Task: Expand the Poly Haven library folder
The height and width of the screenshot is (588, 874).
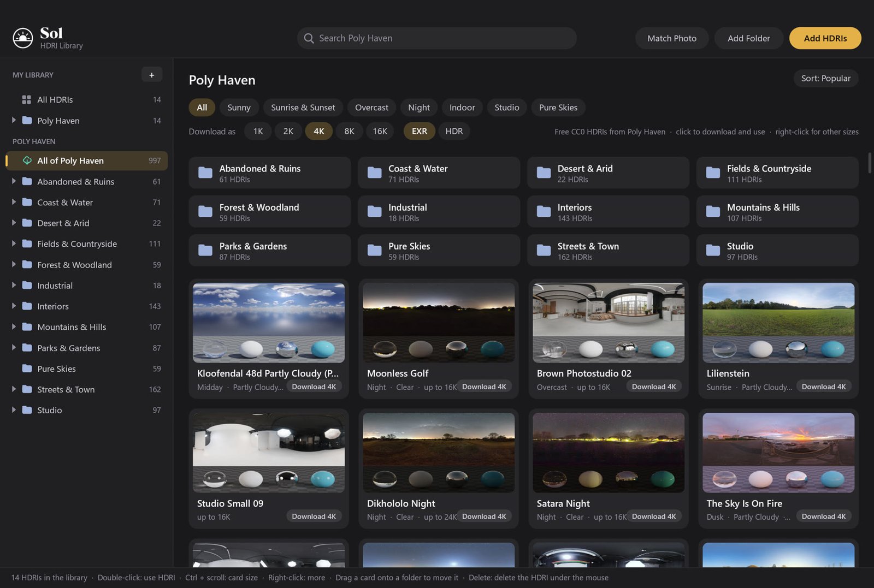Action: [14, 120]
